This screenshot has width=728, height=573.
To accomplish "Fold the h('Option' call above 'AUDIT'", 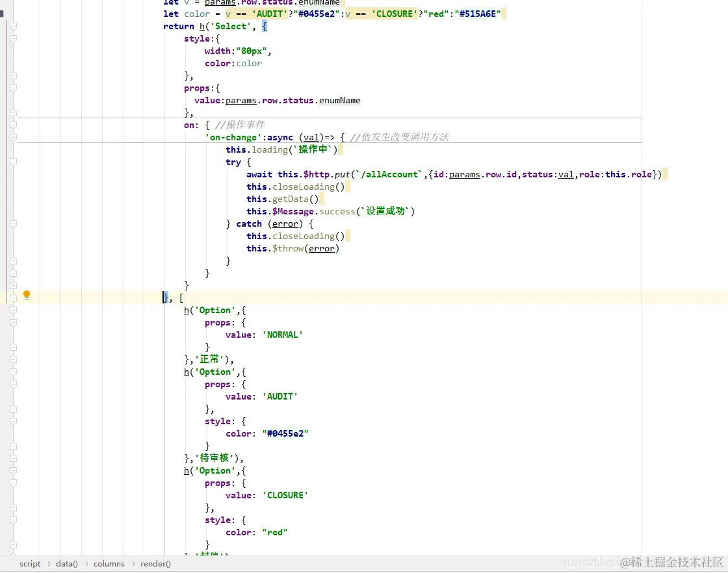I will point(14,372).
